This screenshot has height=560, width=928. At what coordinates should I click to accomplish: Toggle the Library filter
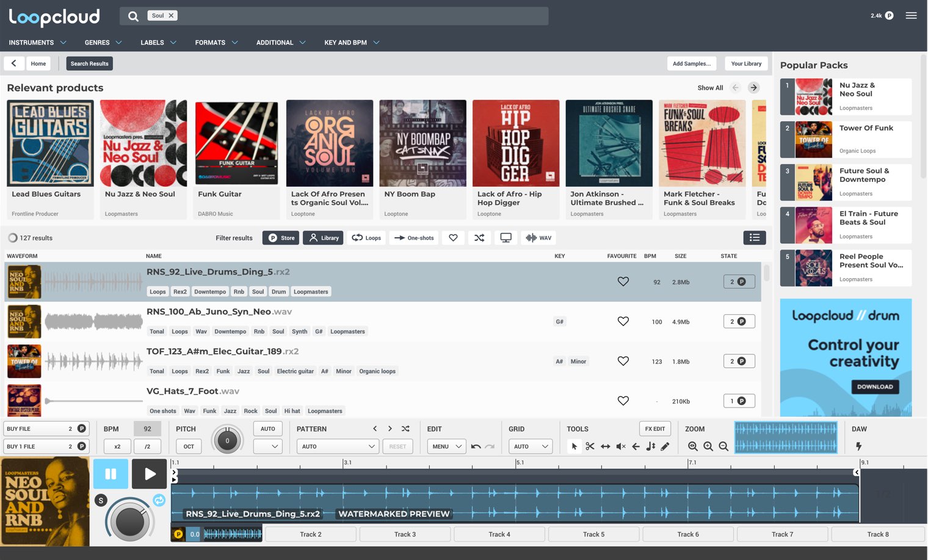click(324, 238)
